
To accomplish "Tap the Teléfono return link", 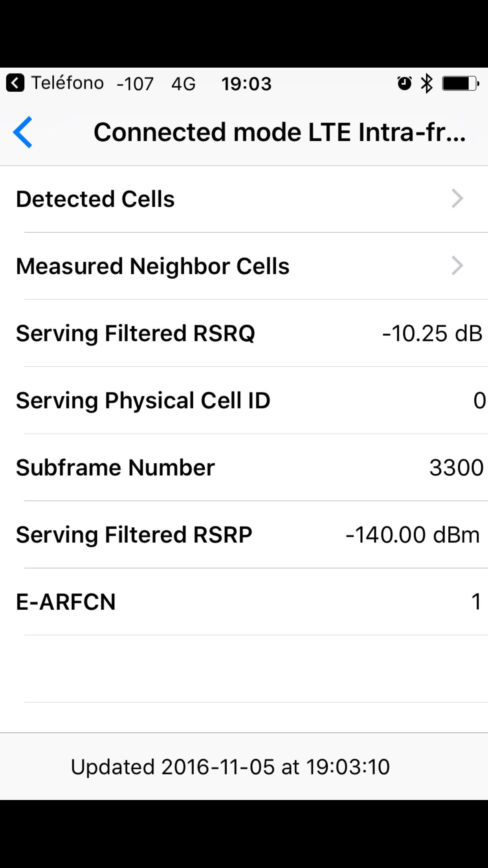I will click(x=67, y=83).
